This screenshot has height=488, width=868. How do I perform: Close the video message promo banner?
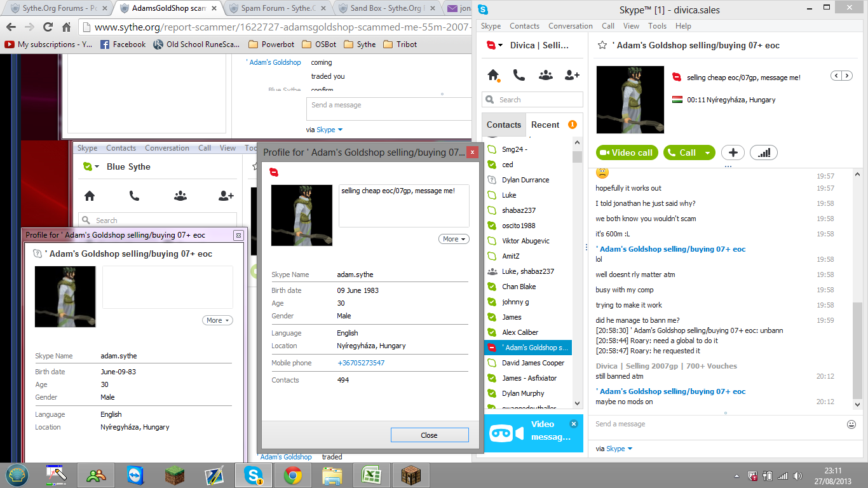[x=574, y=424]
